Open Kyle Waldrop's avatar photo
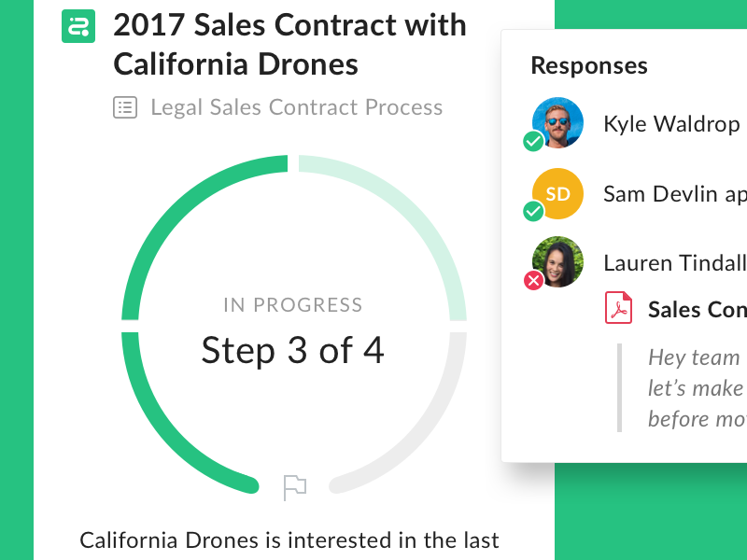The height and width of the screenshot is (560, 747). [558, 122]
